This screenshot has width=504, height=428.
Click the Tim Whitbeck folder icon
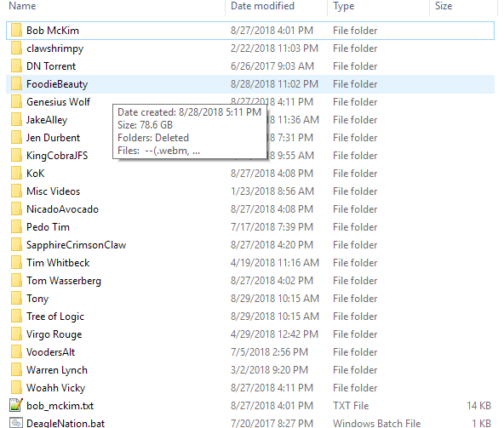coord(16,263)
